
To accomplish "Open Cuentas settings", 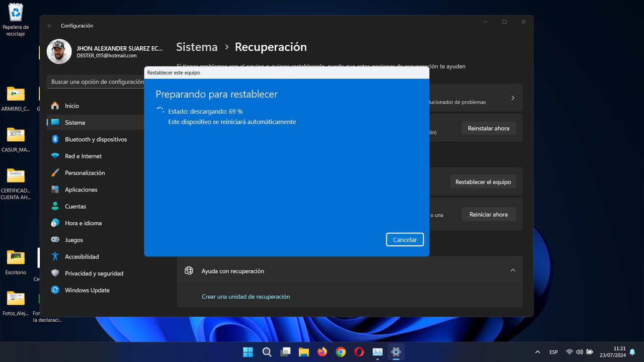I will coord(96,207).
